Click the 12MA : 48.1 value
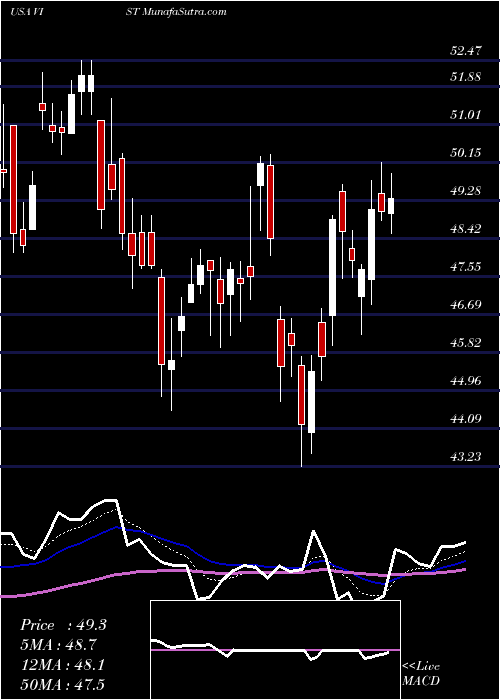This screenshot has width=500, height=700. point(62,665)
